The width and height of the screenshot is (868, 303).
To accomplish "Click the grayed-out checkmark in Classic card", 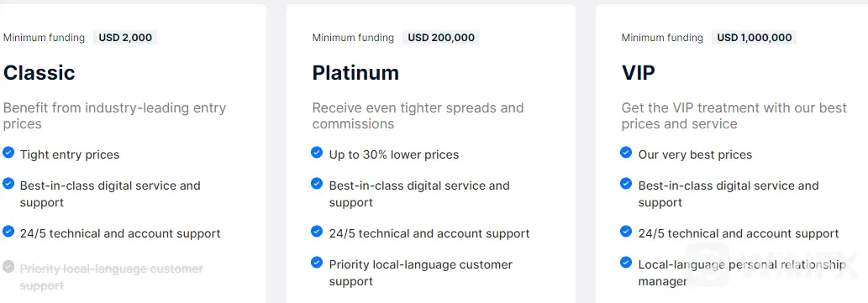I will pyautogui.click(x=8, y=267).
